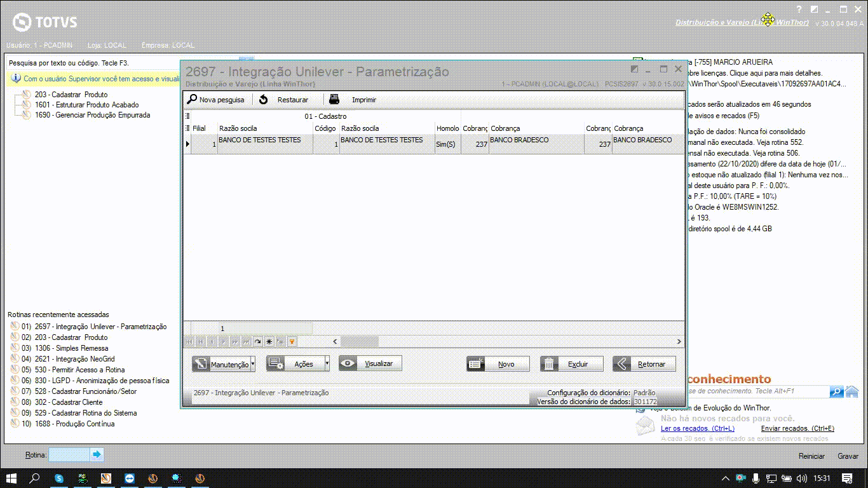Screen dimensions: 868x488
Task: Click the grid refresh navigator icon
Action: tap(258, 342)
